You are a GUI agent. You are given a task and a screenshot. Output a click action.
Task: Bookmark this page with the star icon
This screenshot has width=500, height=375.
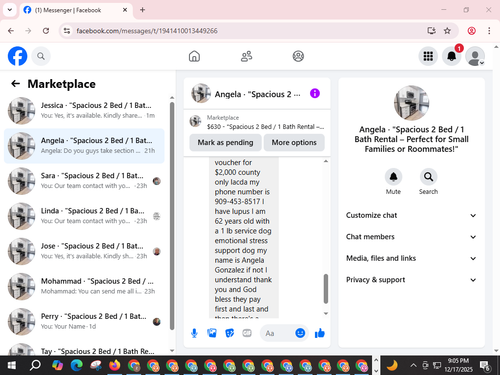[447, 31]
